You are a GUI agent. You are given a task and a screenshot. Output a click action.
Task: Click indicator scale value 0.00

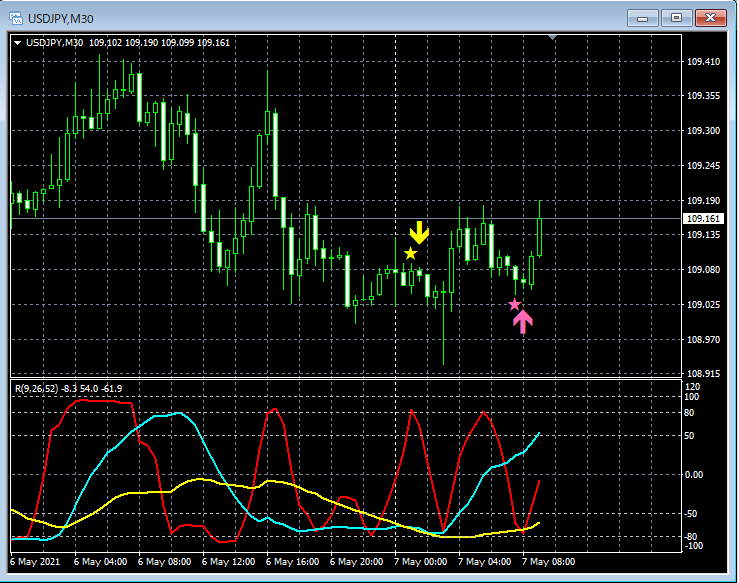tap(694, 475)
